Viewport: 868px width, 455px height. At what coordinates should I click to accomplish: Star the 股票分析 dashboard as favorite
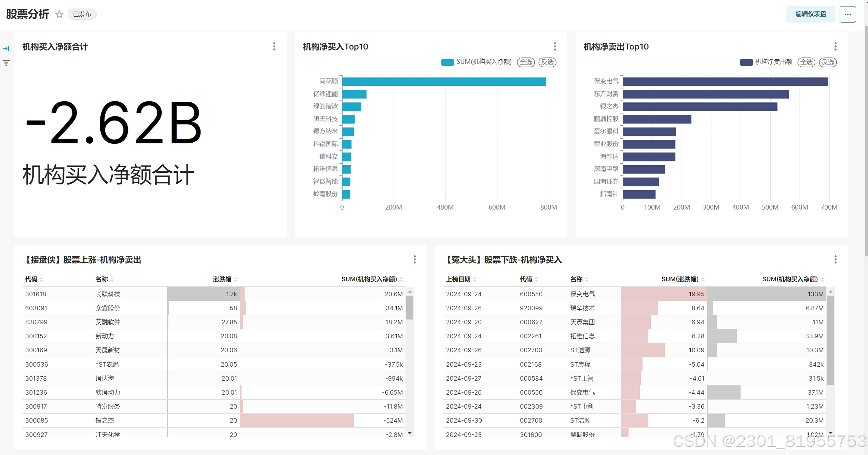tap(59, 14)
